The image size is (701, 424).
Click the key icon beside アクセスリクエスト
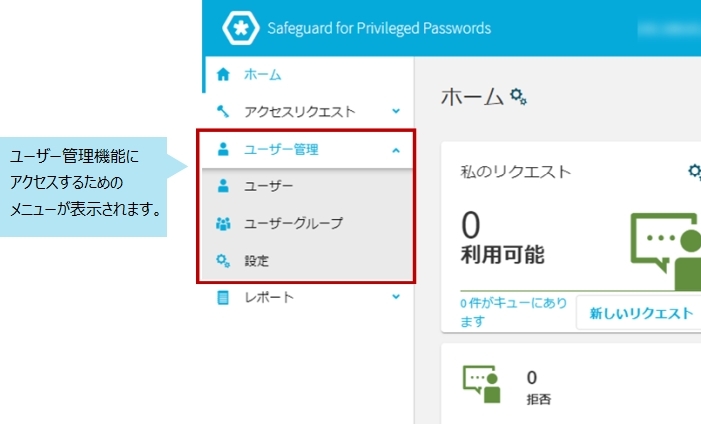223,111
